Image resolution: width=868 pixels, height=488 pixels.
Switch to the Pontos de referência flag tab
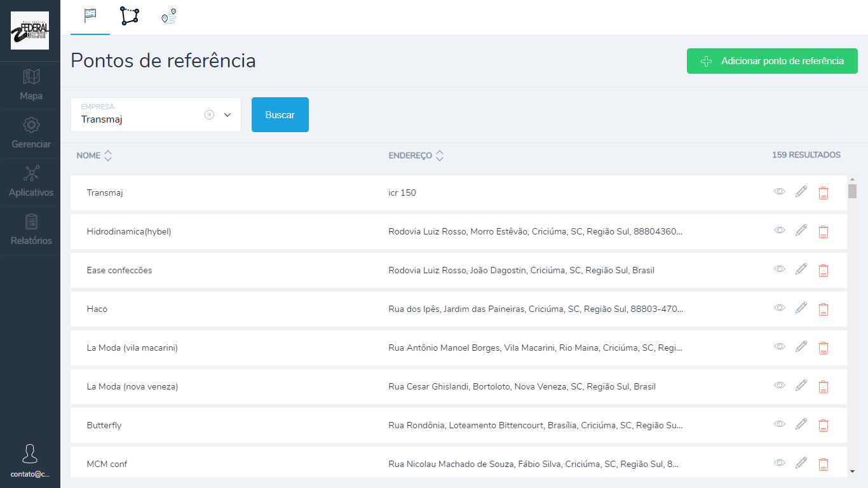90,17
